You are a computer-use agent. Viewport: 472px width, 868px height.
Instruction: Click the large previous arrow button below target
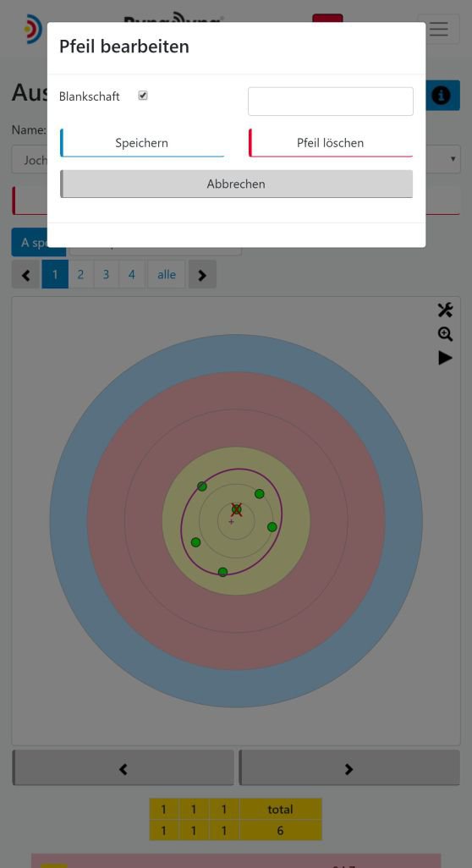tap(123, 768)
